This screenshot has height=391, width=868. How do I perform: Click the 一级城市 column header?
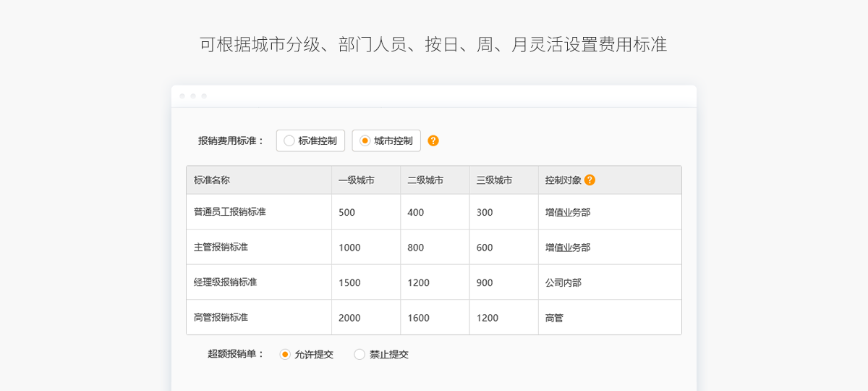(x=356, y=180)
